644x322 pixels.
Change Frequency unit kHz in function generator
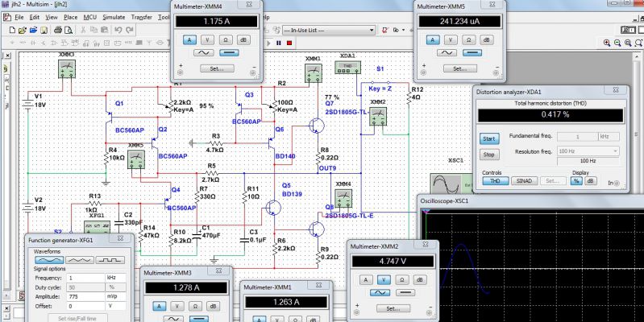pos(116,278)
